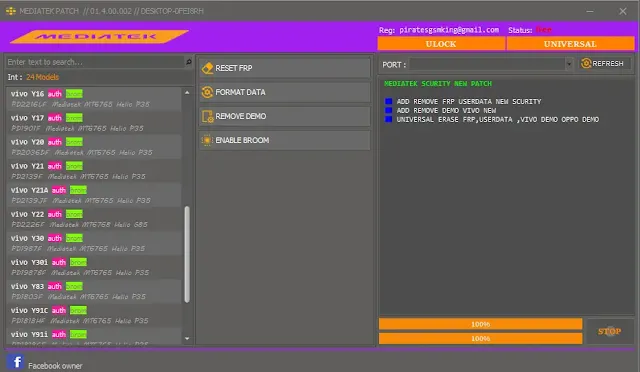This screenshot has width=640, height=372.
Task: Click the Format Data icon
Action: (207, 92)
